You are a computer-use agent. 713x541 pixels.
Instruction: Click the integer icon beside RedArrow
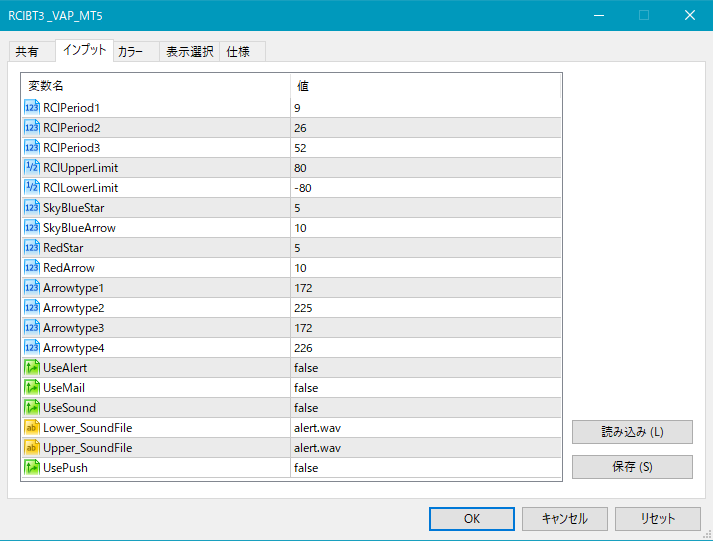32,268
